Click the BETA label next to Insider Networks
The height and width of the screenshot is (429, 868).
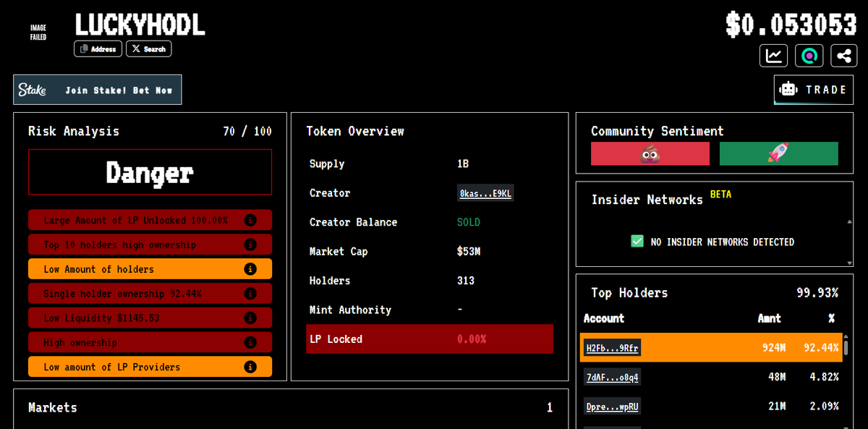tap(721, 195)
